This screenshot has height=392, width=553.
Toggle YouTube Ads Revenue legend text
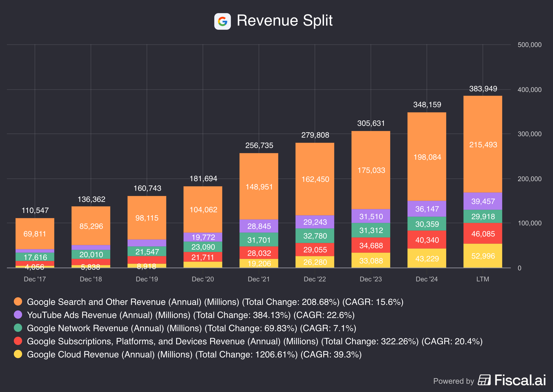[x=191, y=315]
